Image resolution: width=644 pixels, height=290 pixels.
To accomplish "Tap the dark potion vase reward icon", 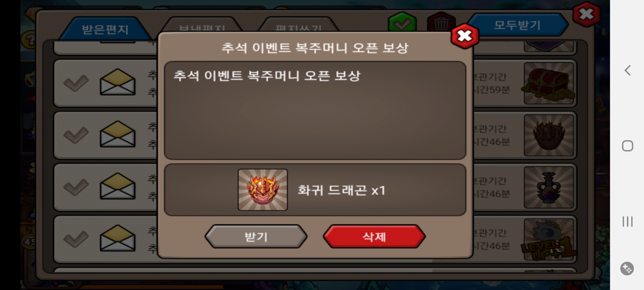I will point(549,187).
